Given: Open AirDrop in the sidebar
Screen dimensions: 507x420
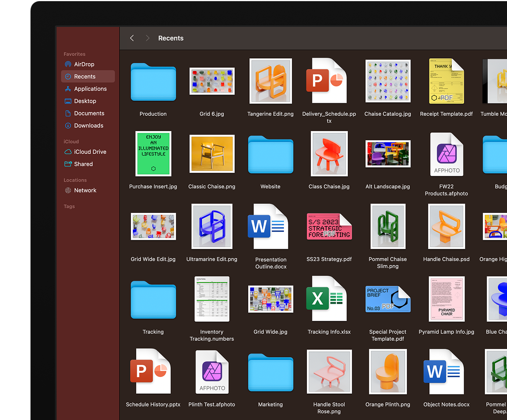Looking at the screenshot, I should click(x=88, y=64).
